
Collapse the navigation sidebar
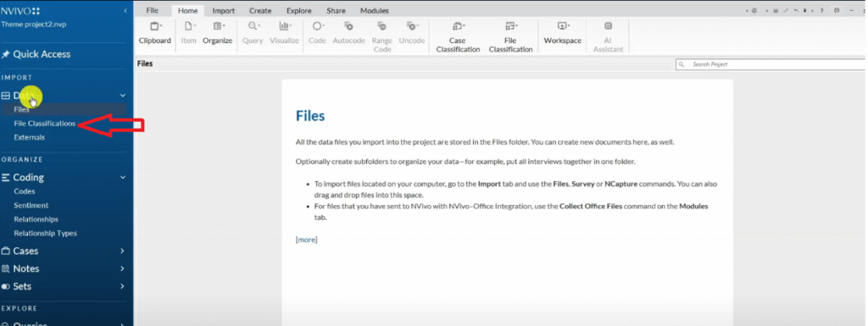click(x=125, y=10)
